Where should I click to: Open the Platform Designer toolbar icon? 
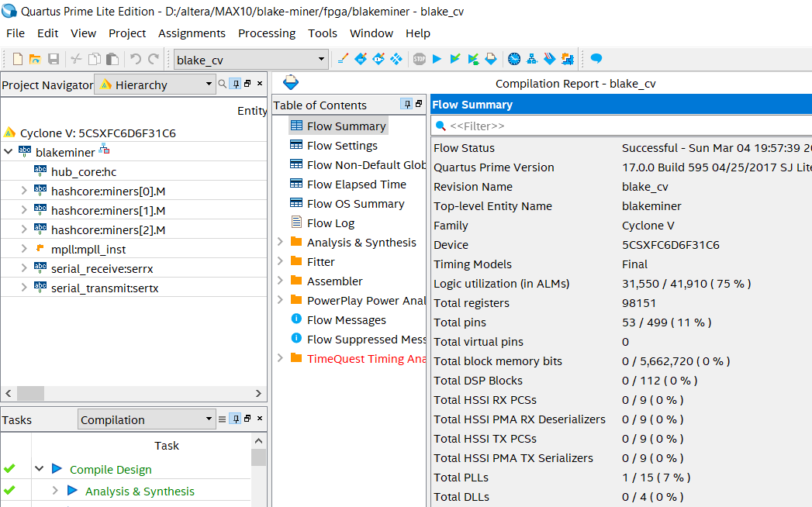(x=568, y=59)
